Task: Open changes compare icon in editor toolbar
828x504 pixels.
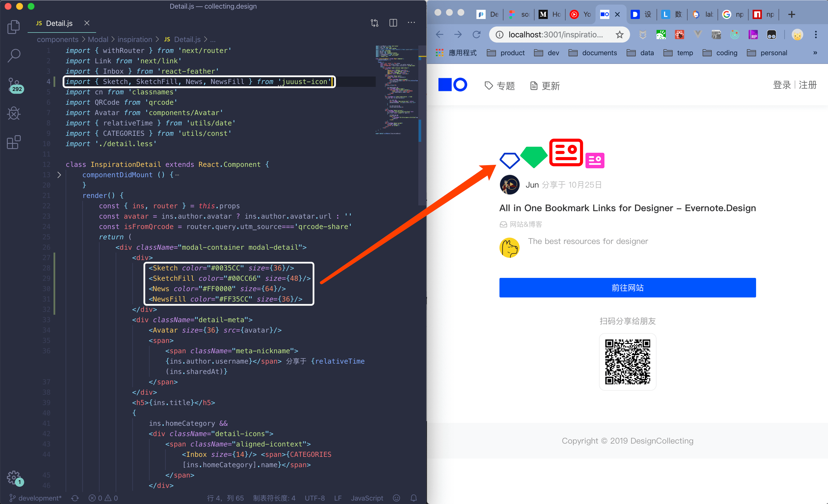Action: (374, 23)
